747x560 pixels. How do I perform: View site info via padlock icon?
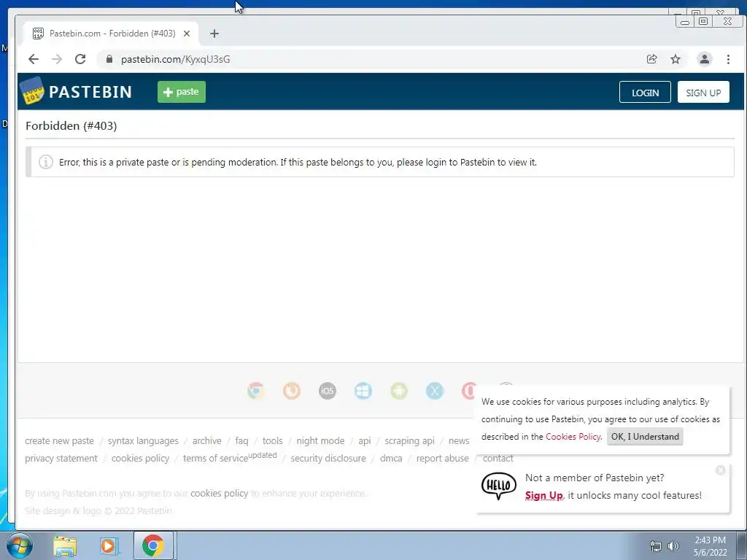click(109, 59)
